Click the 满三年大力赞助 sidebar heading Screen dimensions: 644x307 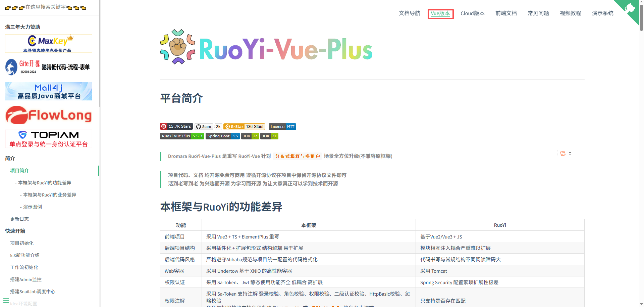coord(23,27)
